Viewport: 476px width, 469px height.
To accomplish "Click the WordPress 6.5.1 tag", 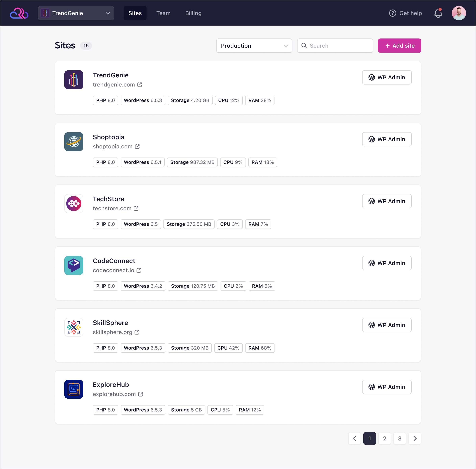I will [x=142, y=162].
